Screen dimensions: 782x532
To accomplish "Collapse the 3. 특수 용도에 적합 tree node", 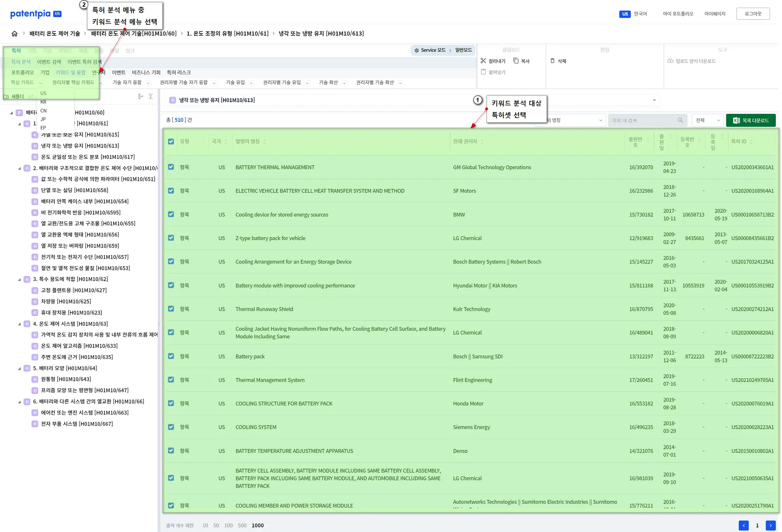I will (x=19, y=280).
